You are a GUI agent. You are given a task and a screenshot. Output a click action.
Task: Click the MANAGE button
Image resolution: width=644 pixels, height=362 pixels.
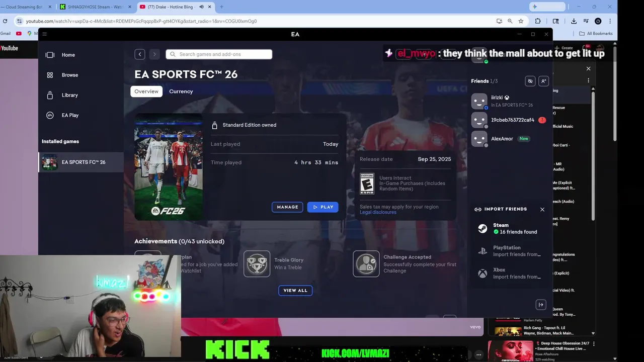287,207
